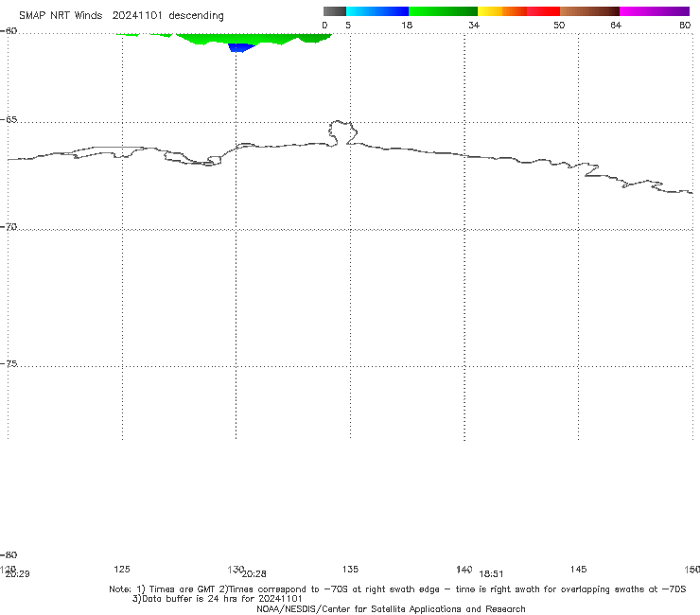Click the 'NOAA/NESDIS/Center for Satellite Applications and Research' credit
Viewport: 700px width, 615px height.
coord(391,609)
